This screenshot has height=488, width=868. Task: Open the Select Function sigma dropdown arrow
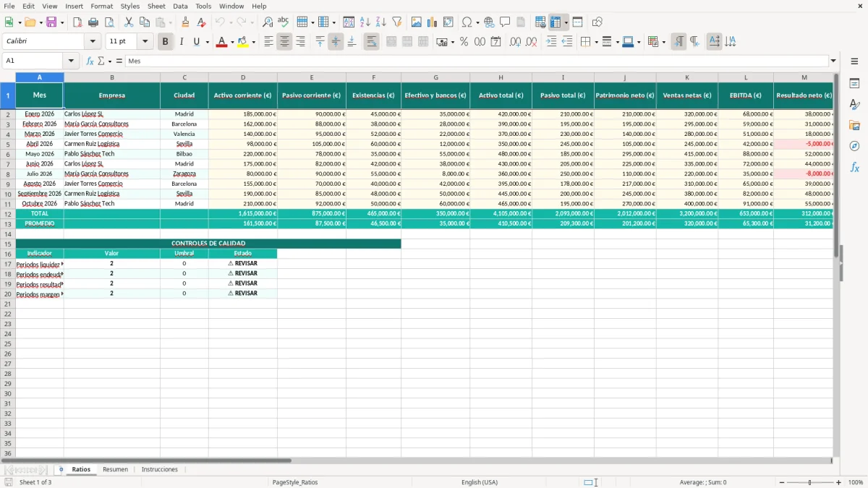109,61
